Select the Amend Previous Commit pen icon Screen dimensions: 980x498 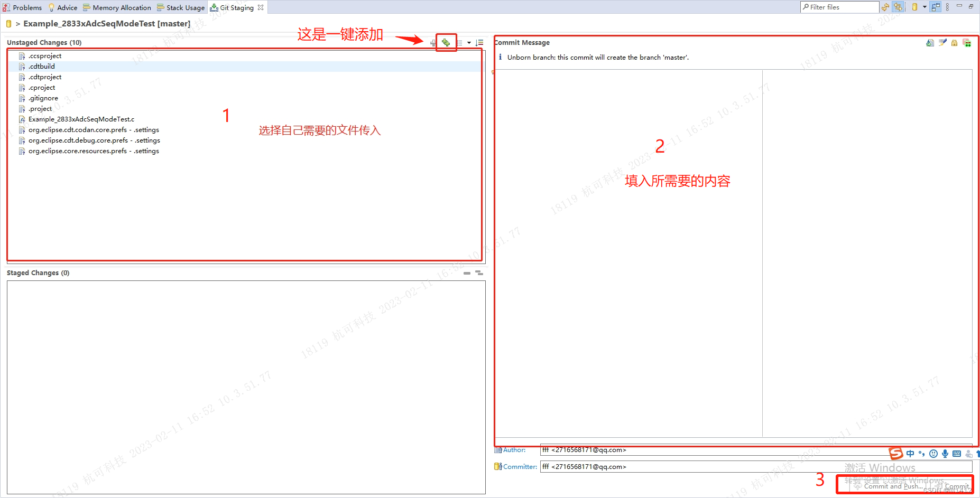(943, 43)
